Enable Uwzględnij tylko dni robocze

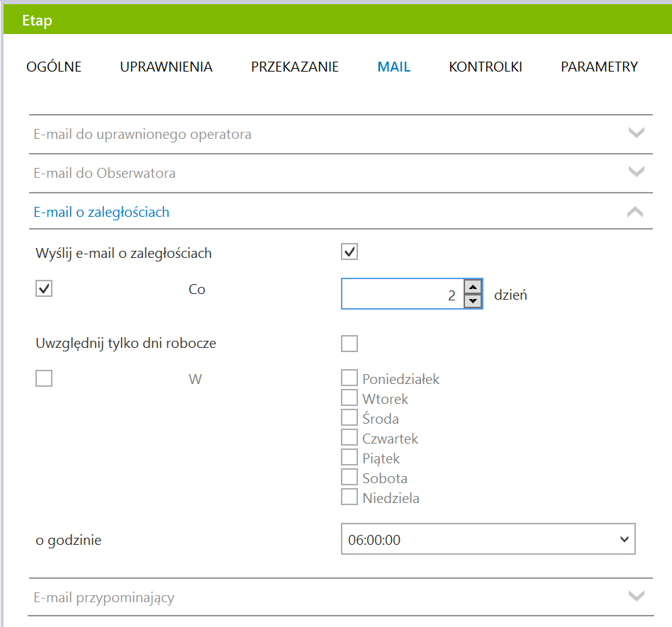coord(349,344)
